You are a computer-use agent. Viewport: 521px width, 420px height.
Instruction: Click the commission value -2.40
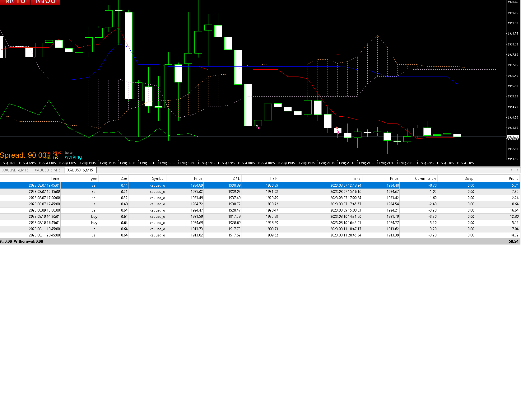(x=432, y=204)
